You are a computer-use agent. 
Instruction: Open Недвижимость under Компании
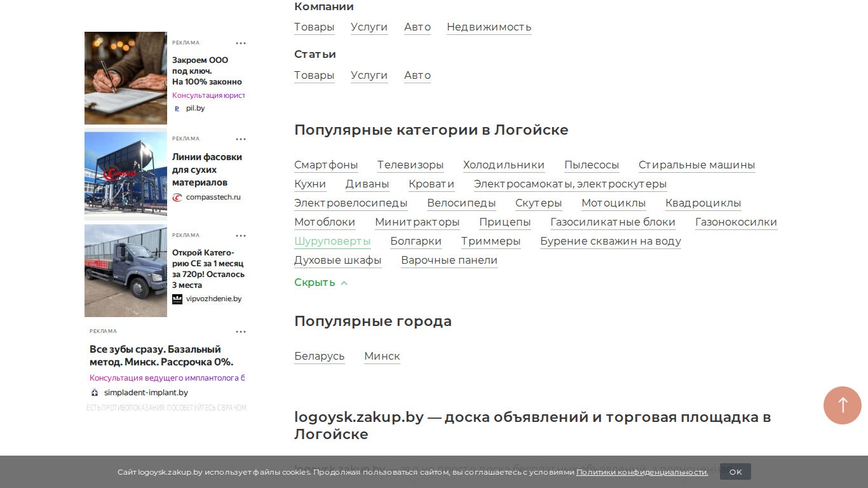tap(489, 27)
